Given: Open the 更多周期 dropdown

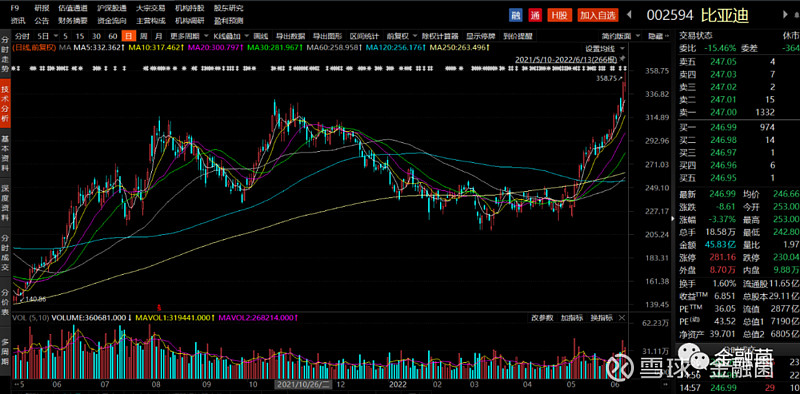Looking at the screenshot, I should (x=189, y=36).
